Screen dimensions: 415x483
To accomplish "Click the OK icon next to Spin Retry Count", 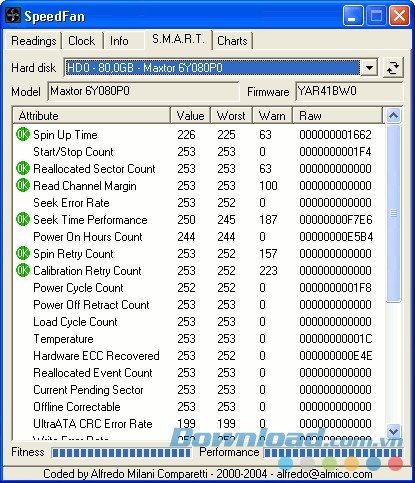I will (x=23, y=254).
